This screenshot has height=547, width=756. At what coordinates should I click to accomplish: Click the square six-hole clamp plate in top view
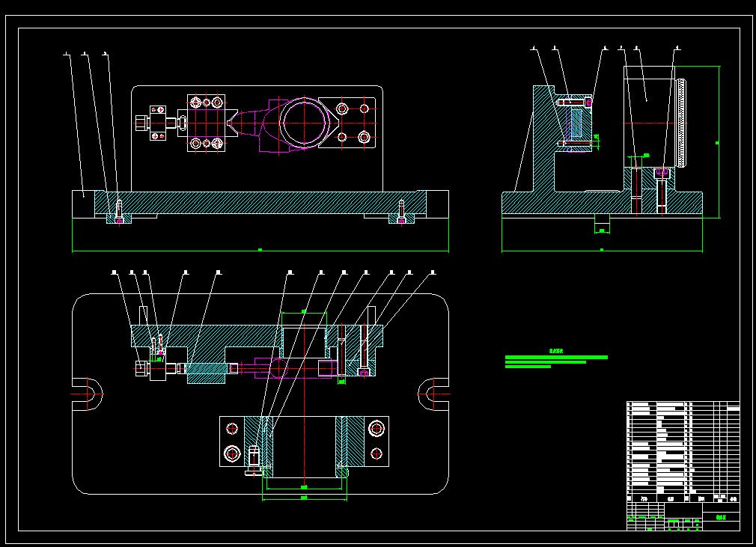click(207, 123)
